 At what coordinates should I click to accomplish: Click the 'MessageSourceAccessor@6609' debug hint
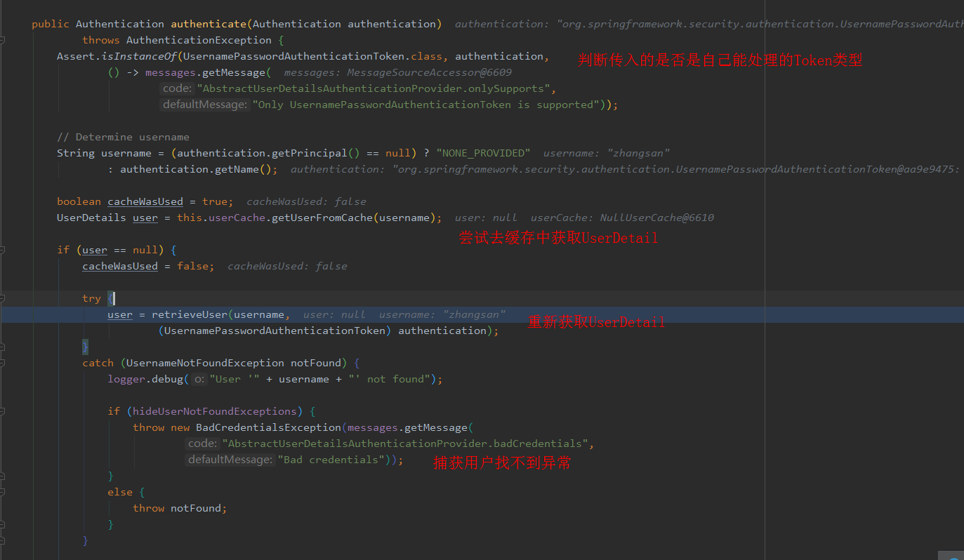tap(429, 72)
